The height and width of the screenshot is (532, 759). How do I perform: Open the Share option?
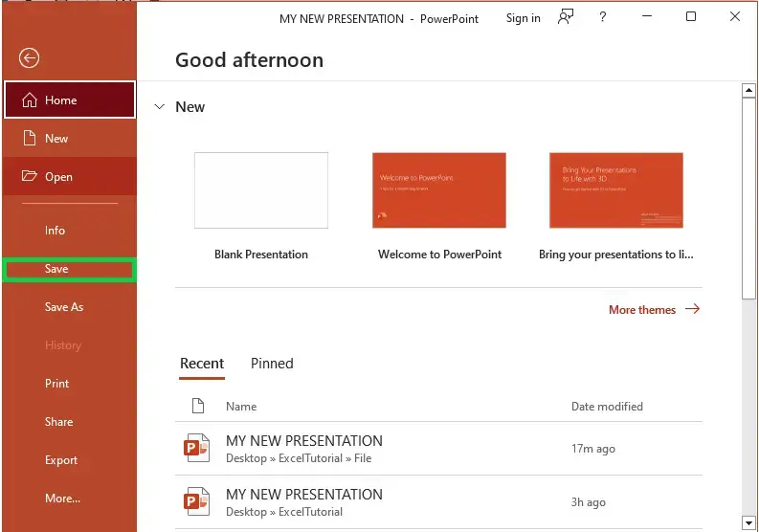pyautogui.click(x=70, y=422)
